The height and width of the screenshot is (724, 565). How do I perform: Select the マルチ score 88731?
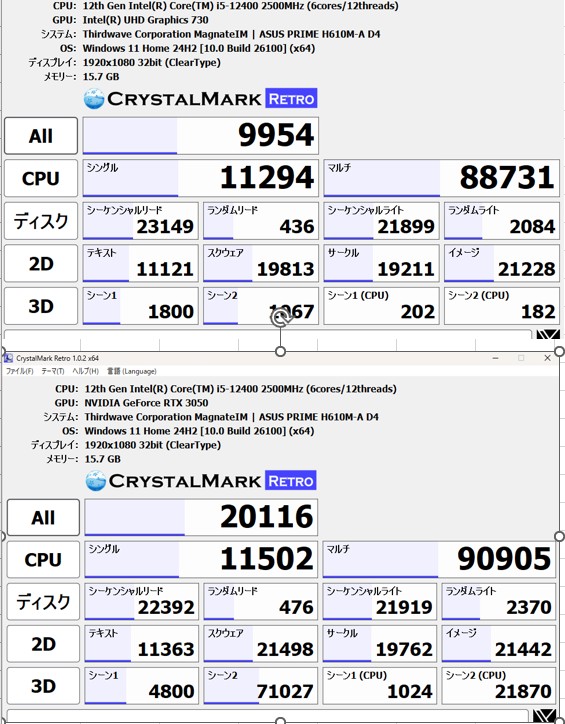click(x=442, y=178)
